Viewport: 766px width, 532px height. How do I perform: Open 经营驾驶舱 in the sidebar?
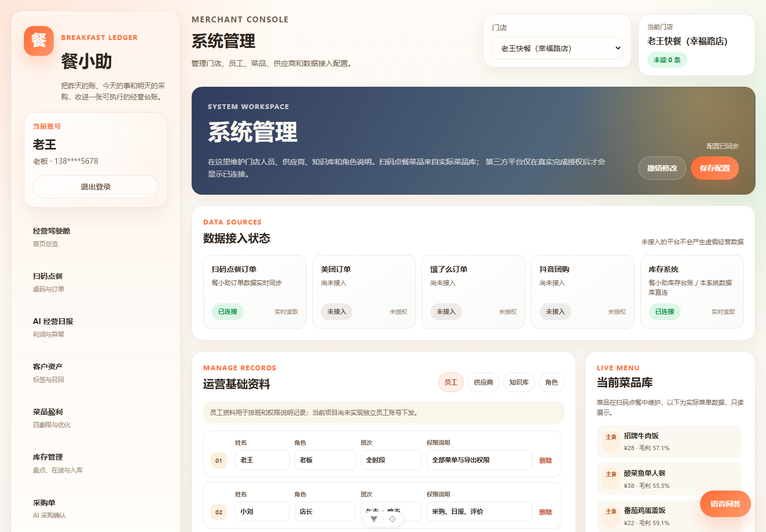[x=96, y=237]
